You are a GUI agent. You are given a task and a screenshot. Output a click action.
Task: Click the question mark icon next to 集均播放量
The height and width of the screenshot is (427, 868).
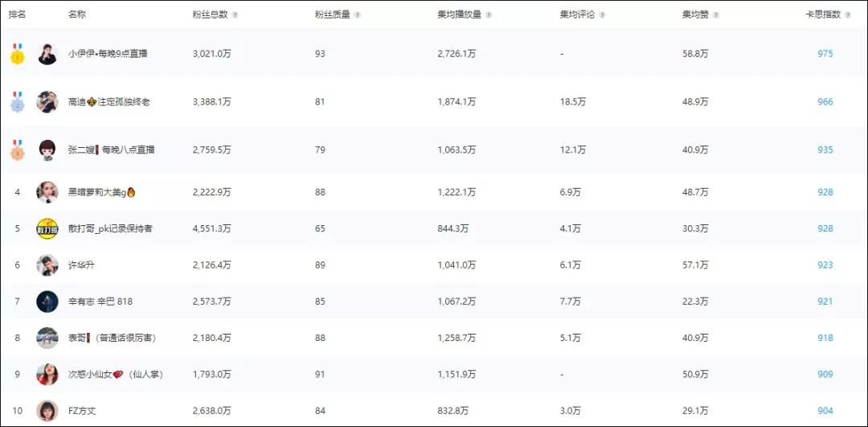click(489, 15)
